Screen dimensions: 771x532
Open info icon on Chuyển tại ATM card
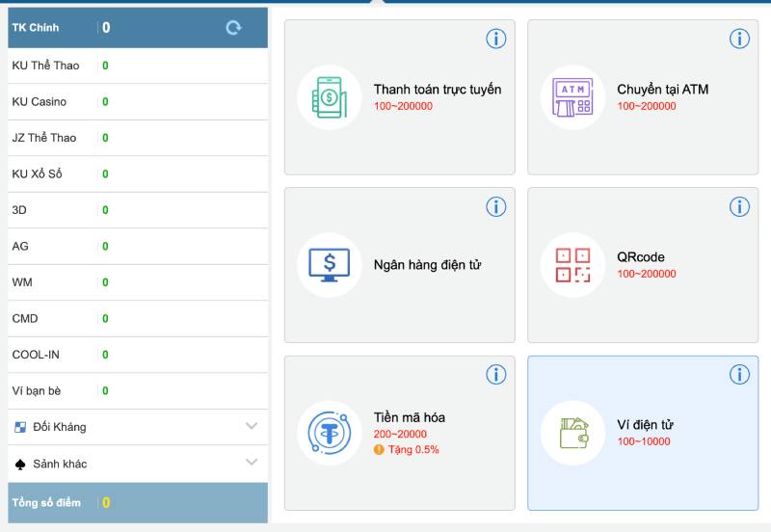[739, 39]
